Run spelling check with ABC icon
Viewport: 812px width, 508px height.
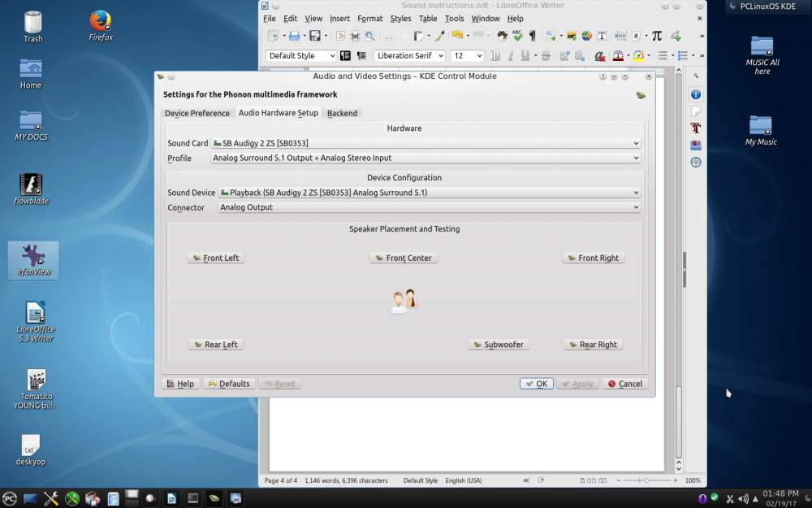[516, 36]
